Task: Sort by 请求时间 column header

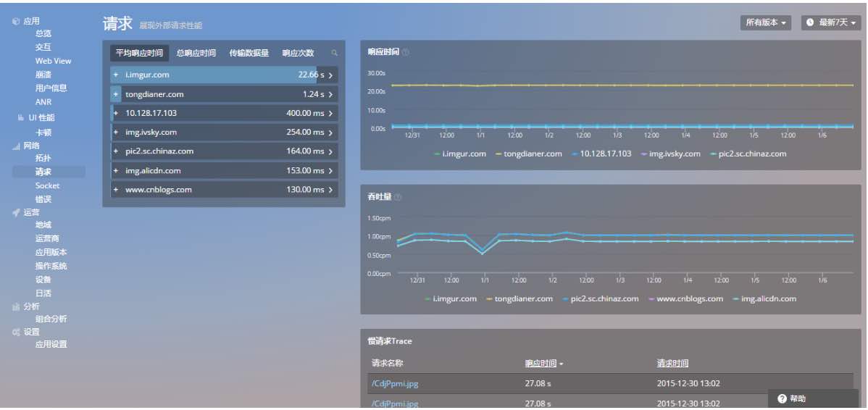Action: 672,364
